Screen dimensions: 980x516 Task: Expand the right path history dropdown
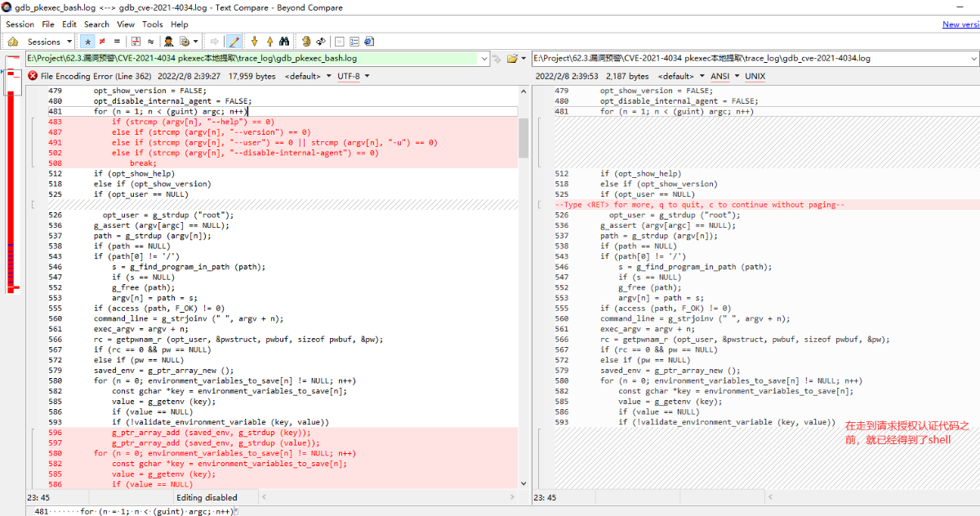tap(974, 59)
